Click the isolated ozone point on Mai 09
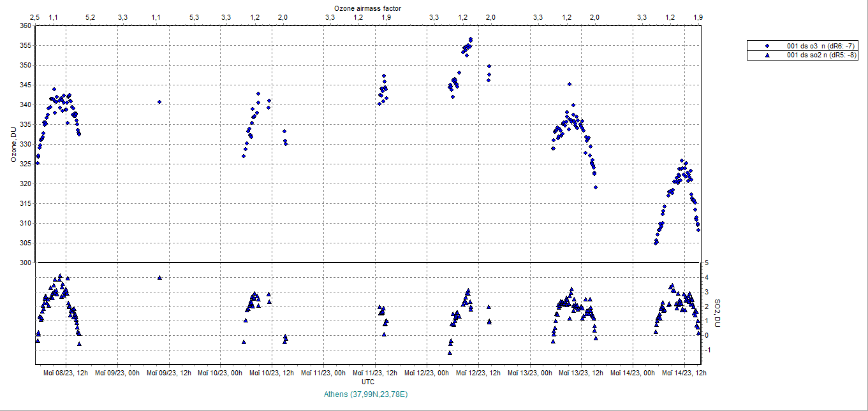The width and height of the screenshot is (868, 411). (159, 102)
